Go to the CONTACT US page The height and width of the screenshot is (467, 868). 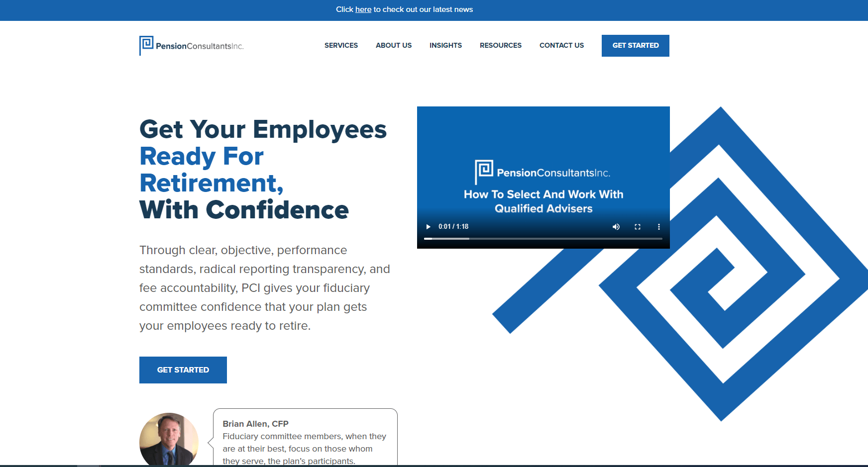561,45
